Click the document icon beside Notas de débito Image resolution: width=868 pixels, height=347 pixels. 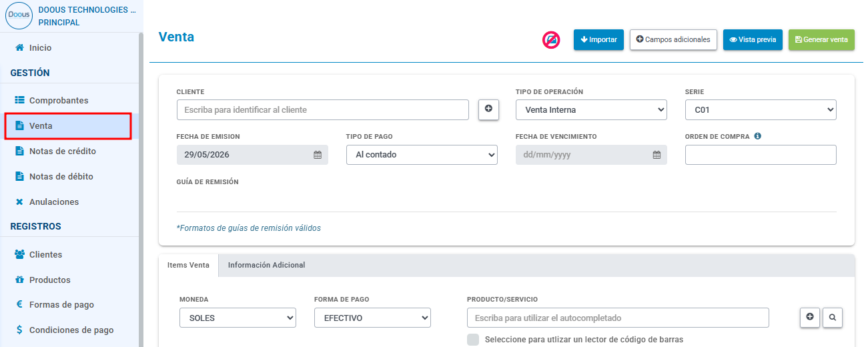pos(19,177)
